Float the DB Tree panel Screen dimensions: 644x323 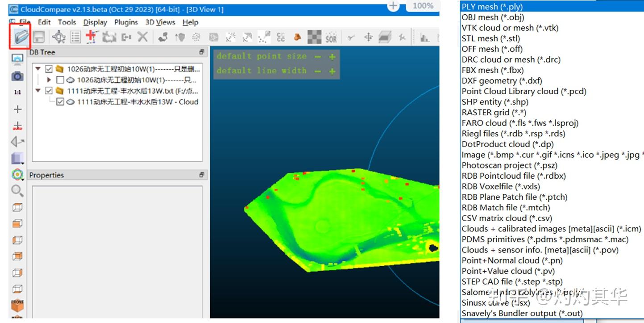coord(202,52)
